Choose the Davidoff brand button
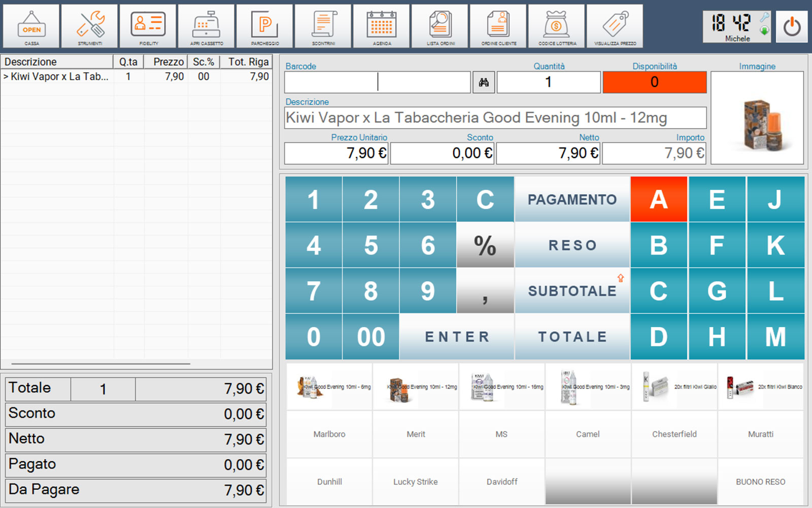Image resolution: width=812 pixels, height=508 pixels. (x=502, y=482)
